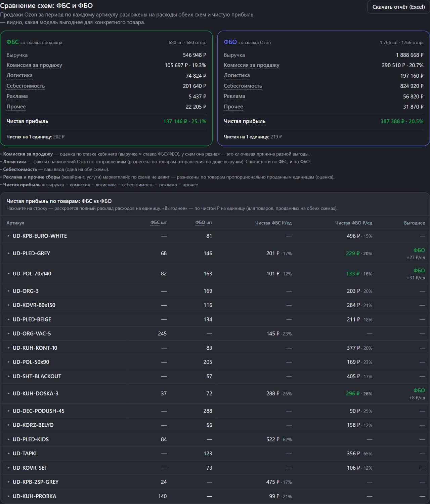Click the '+31 ₽/ед' advantage for UD-POL-70x140
The width and height of the screenshot is (430, 504).
pos(416,278)
